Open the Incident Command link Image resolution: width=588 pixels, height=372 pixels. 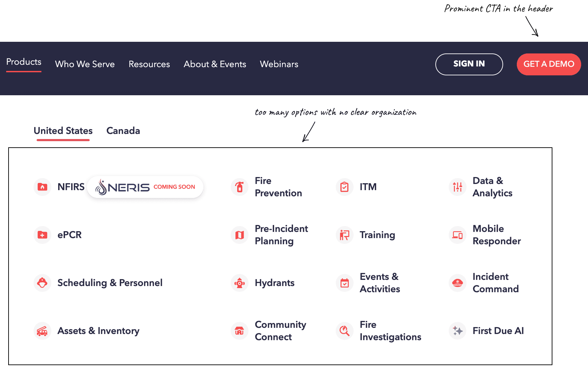[x=496, y=283]
